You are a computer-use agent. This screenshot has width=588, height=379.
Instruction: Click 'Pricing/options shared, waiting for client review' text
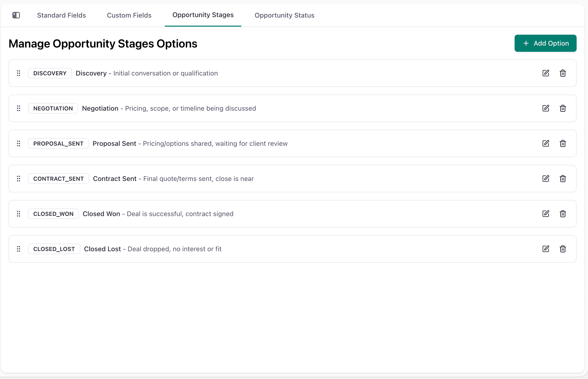(215, 144)
